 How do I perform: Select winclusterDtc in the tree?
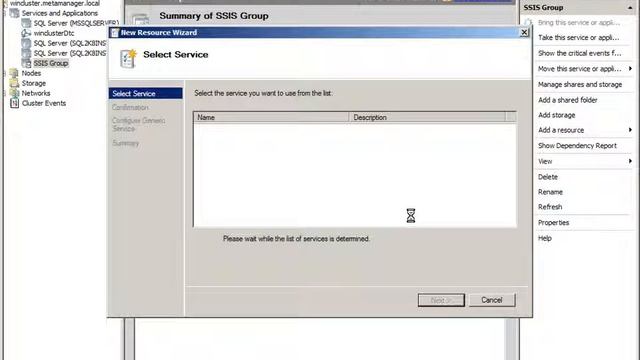(54, 33)
